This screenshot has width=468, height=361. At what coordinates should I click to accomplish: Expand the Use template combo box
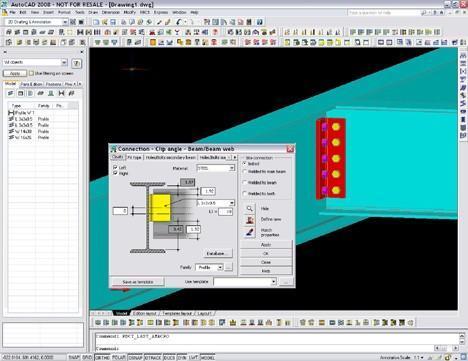tap(245, 282)
